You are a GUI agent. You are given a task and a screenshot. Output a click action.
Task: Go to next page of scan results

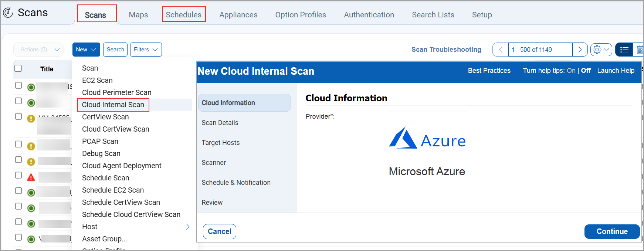[580, 50]
